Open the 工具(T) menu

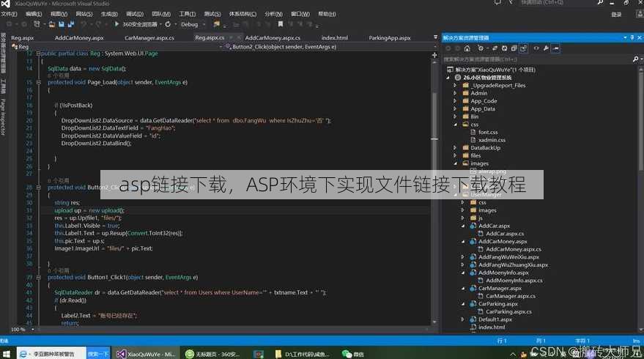187,14
